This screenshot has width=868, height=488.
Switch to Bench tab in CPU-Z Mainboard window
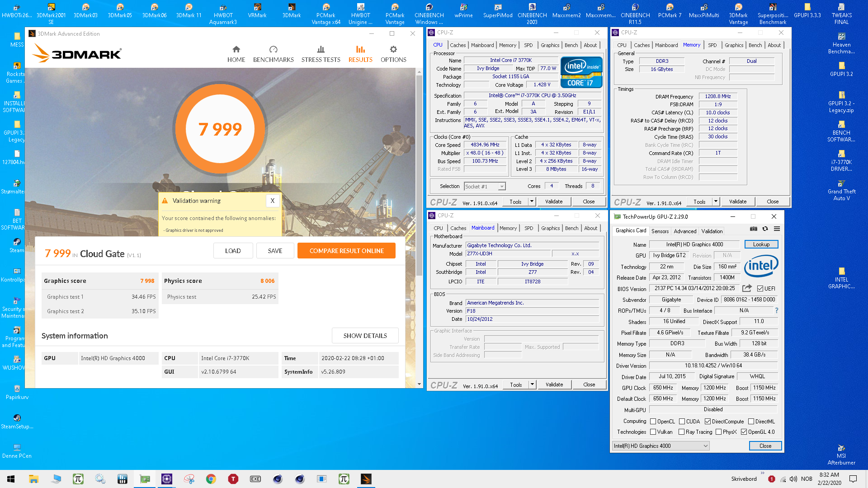tap(571, 228)
